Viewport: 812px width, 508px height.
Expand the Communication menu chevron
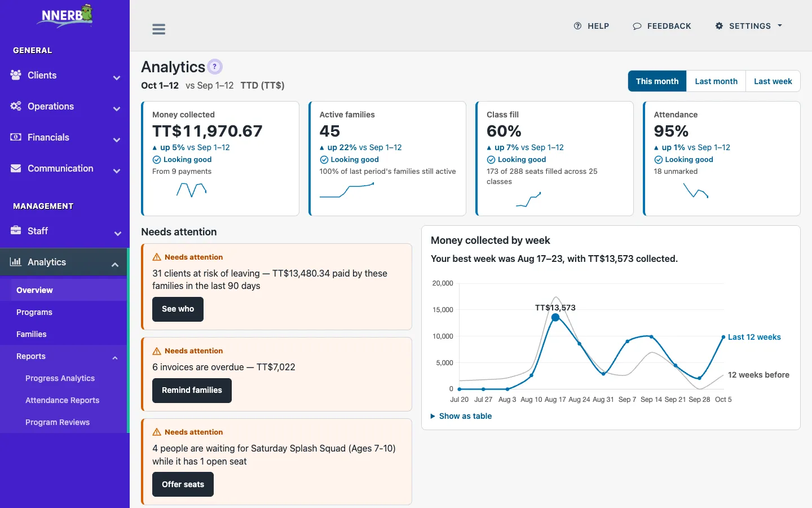[117, 171]
